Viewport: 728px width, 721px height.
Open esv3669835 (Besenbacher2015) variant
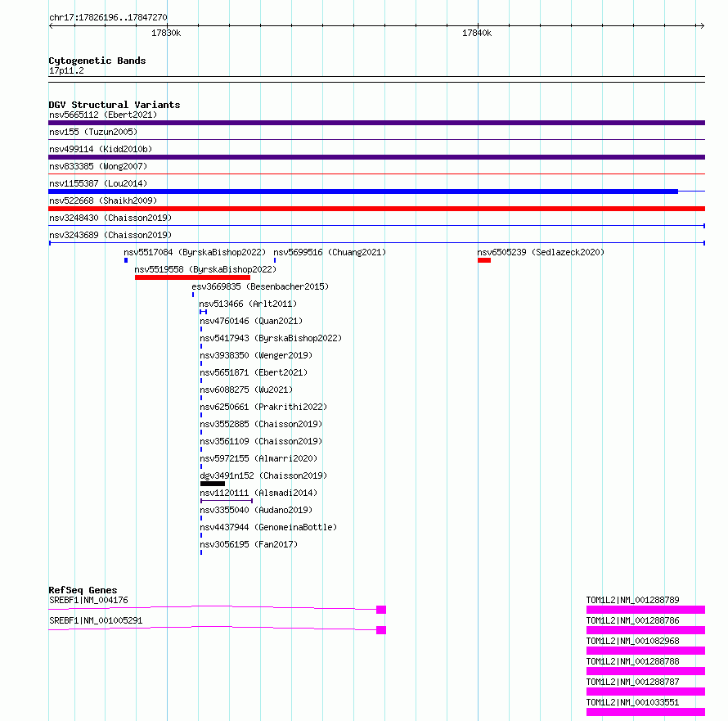pyautogui.click(x=260, y=286)
